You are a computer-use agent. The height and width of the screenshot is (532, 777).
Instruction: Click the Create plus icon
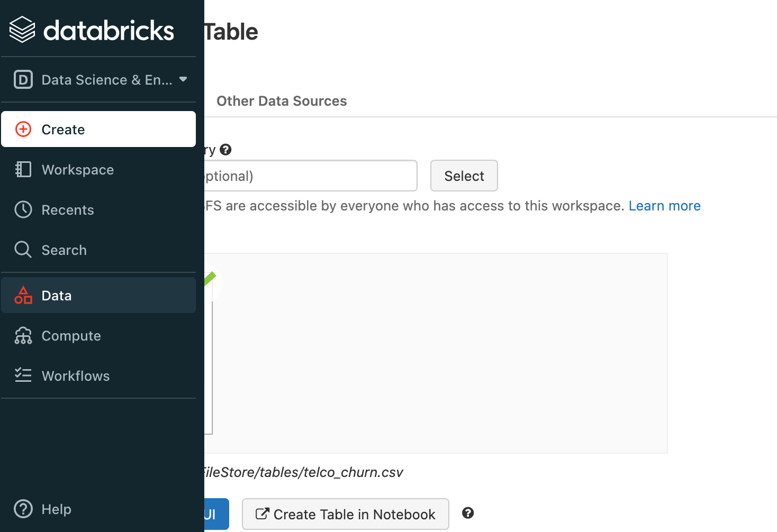23,129
